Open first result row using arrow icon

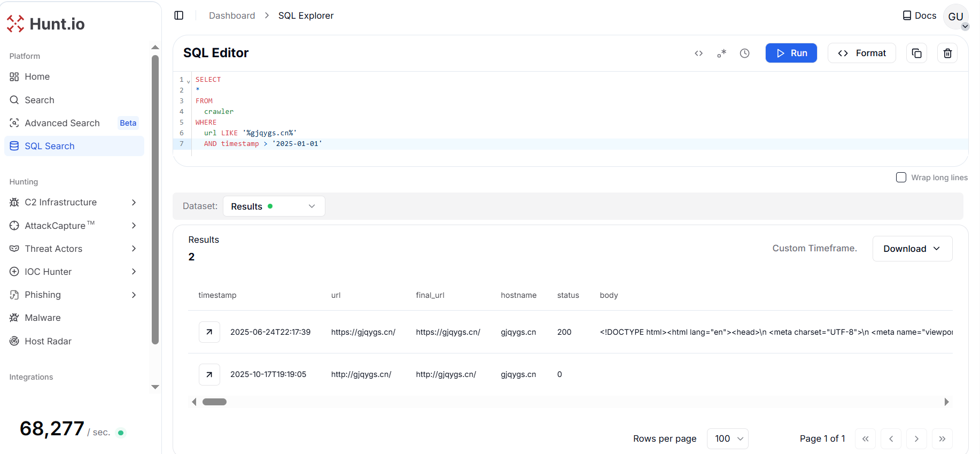click(209, 332)
